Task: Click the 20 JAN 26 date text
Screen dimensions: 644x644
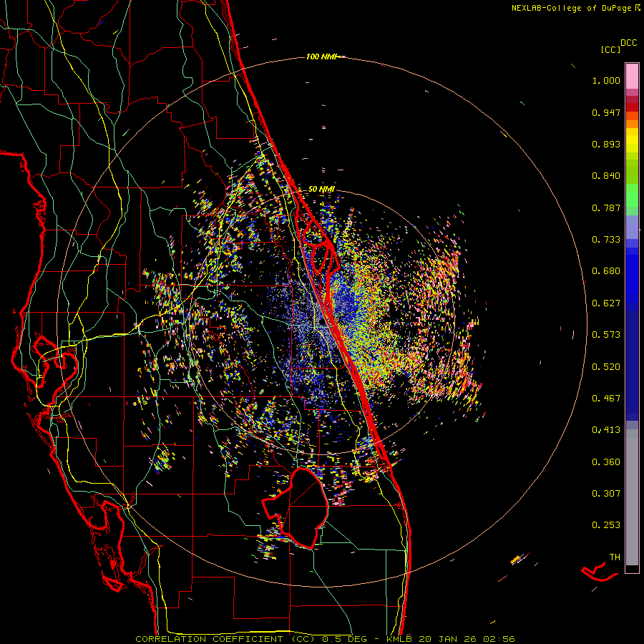Action: [x=448, y=639]
